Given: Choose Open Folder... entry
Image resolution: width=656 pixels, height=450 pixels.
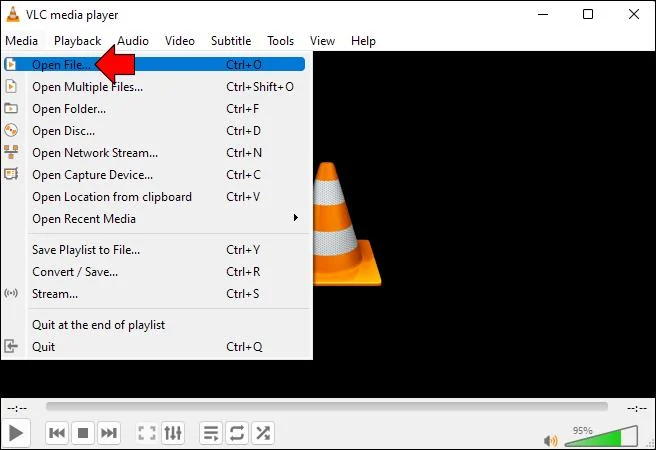Looking at the screenshot, I should click(x=154, y=109).
